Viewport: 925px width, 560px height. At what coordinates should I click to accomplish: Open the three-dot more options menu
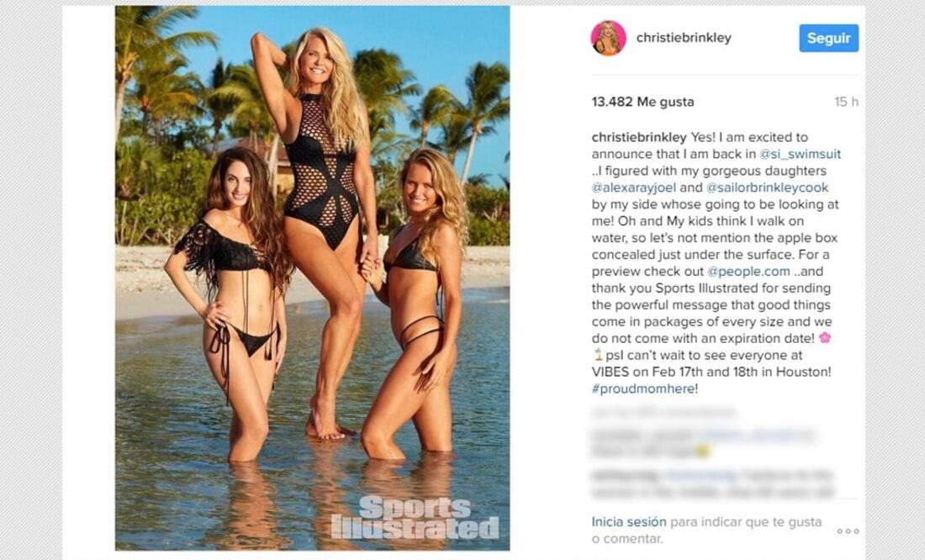coord(848,531)
